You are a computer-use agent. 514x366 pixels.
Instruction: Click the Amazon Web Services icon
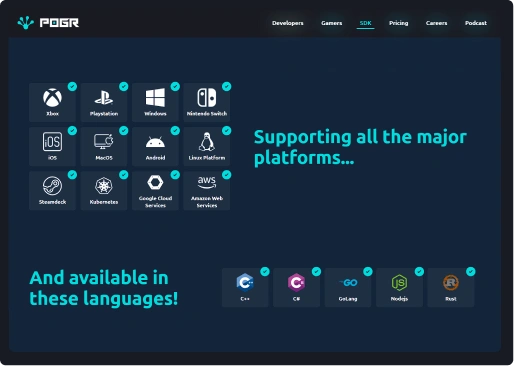click(207, 182)
